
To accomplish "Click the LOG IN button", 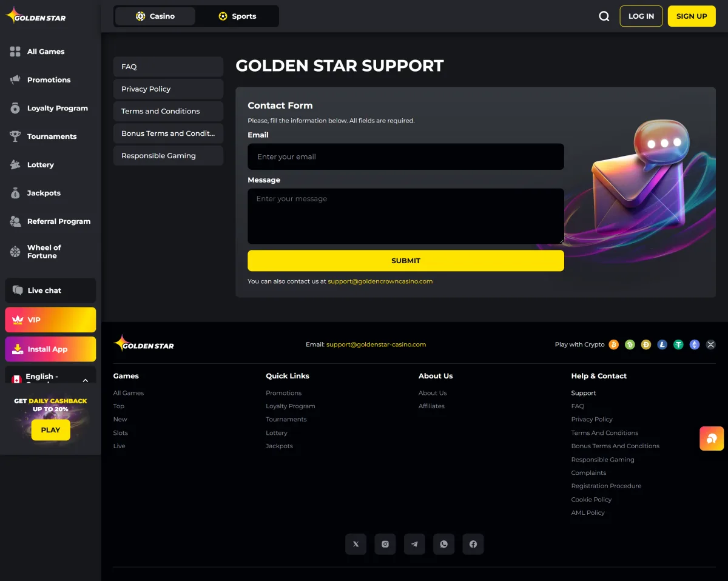I will point(641,16).
